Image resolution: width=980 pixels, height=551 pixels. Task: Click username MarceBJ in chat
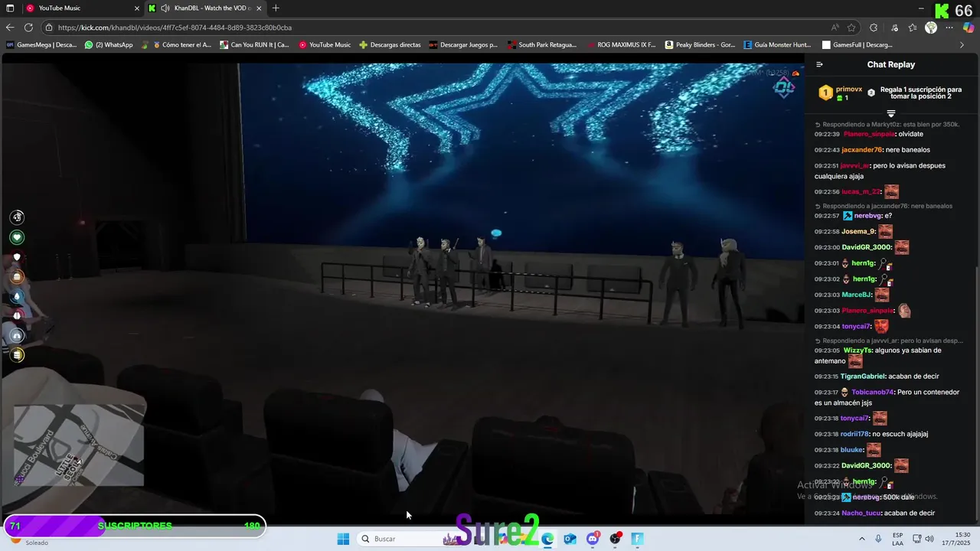click(857, 295)
